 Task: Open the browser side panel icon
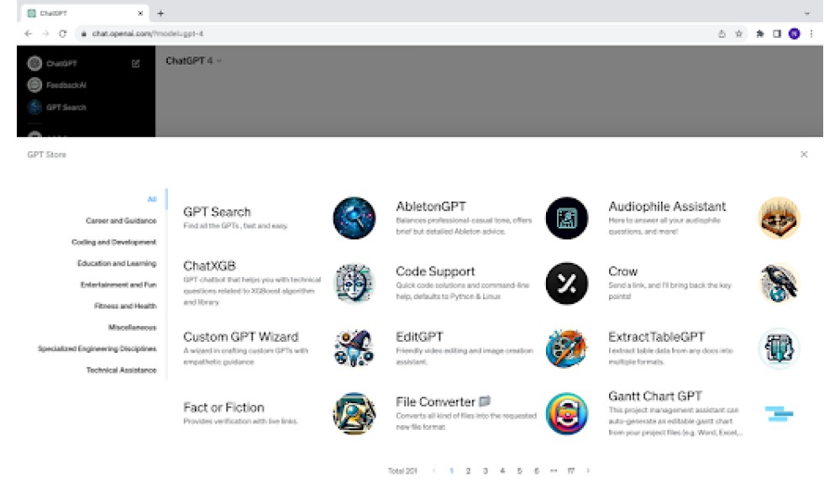tap(777, 34)
